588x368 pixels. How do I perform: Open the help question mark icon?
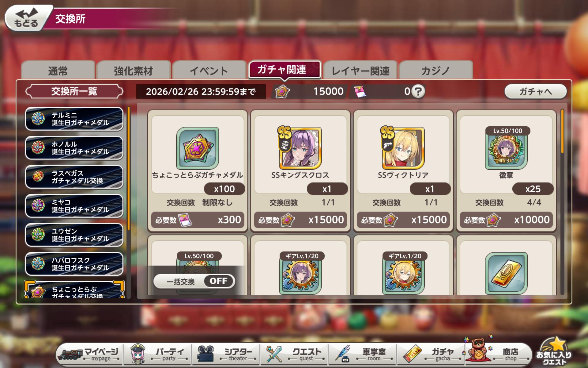click(418, 91)
